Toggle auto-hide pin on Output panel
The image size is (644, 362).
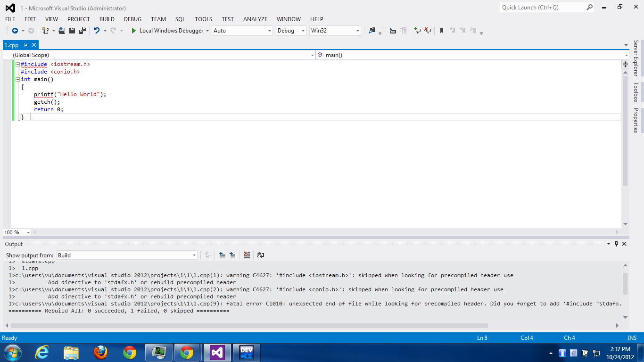coord(616,244)
